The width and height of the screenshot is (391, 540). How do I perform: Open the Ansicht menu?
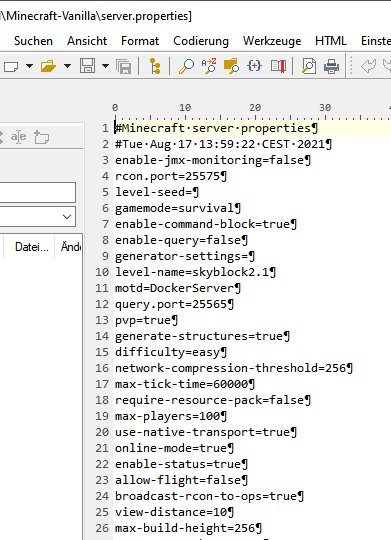(87, 41)
